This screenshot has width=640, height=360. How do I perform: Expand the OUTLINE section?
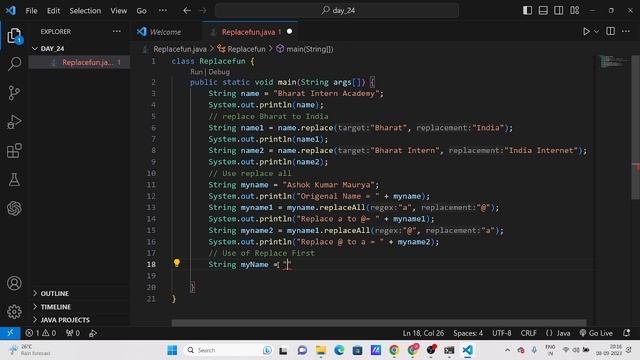point(54,293)
